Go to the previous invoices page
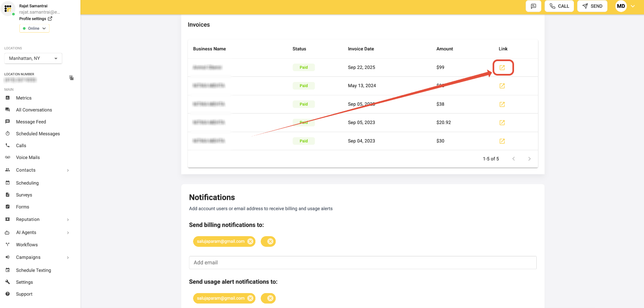 click(x=514, y=159)
